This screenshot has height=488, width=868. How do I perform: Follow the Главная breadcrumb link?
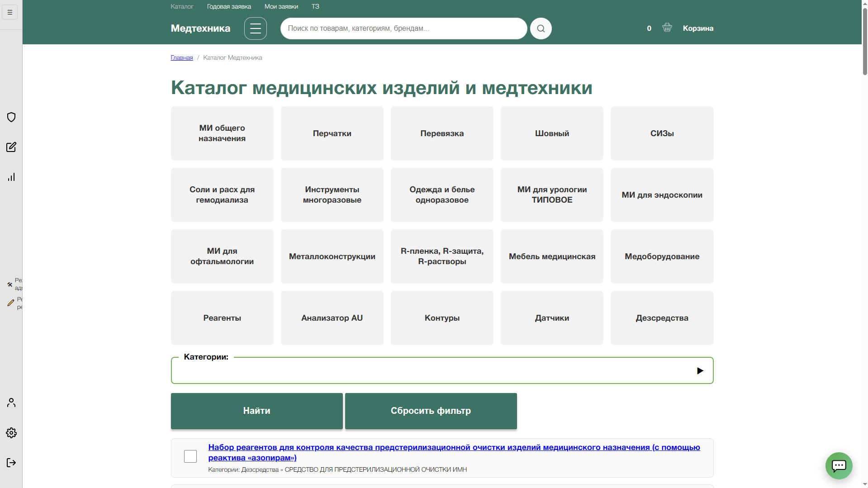(181, 57)
